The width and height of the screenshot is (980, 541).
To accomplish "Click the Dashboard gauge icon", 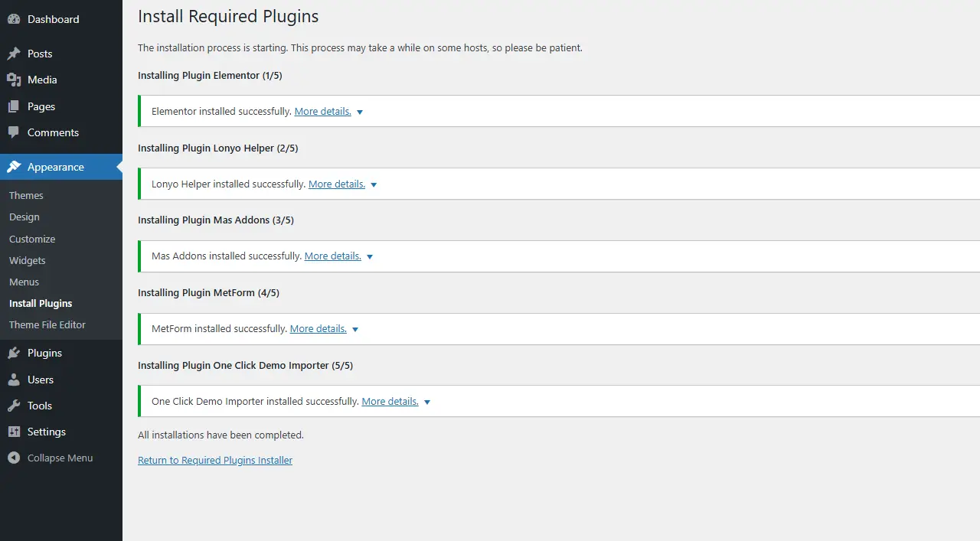I will pyautogui.click(x=14, y=19).
